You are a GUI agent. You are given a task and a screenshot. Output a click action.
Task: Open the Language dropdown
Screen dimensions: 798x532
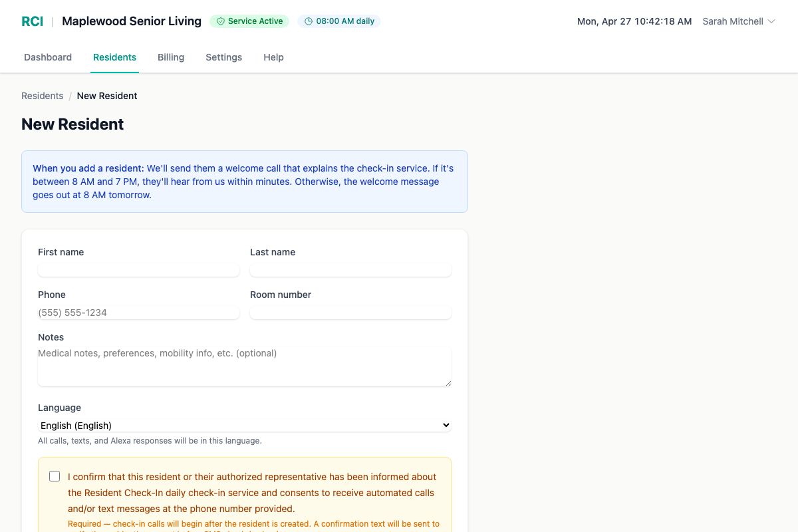click(x=245, y=425)
